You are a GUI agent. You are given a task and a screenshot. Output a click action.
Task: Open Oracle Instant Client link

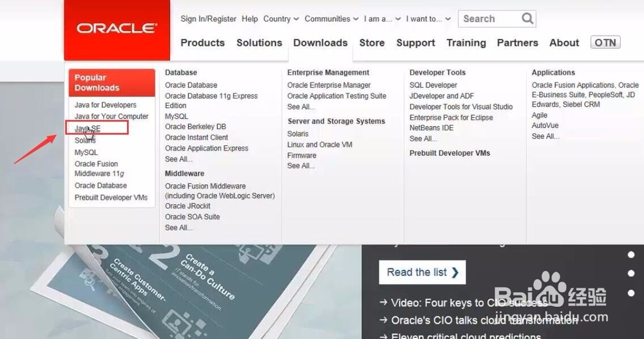(196, 138)
